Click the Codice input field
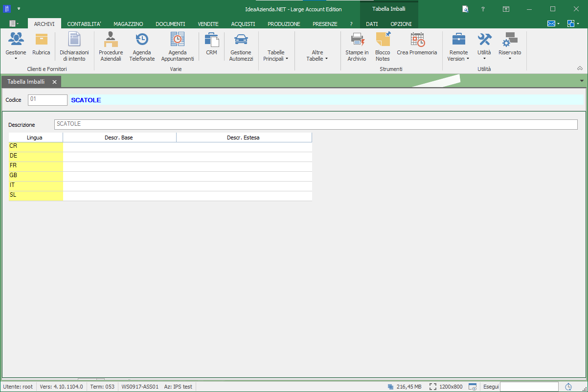This screenshot has height=392, width=588. [x=47, y=100]
